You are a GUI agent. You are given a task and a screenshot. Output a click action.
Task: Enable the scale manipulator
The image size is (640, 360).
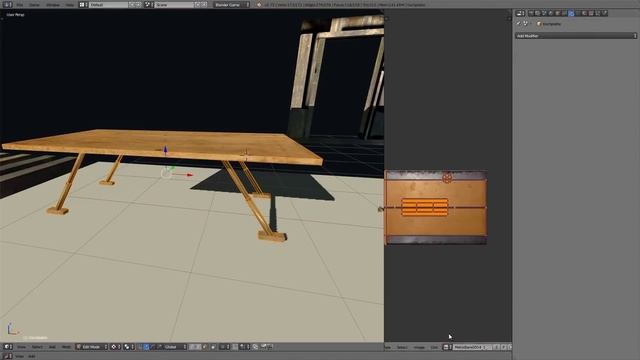[159, 347]
